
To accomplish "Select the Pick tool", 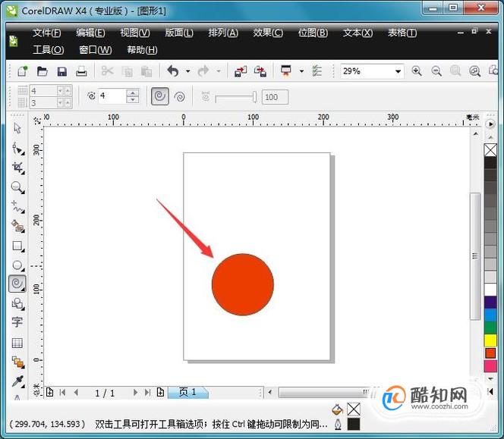I will click(x=17, y=128).
